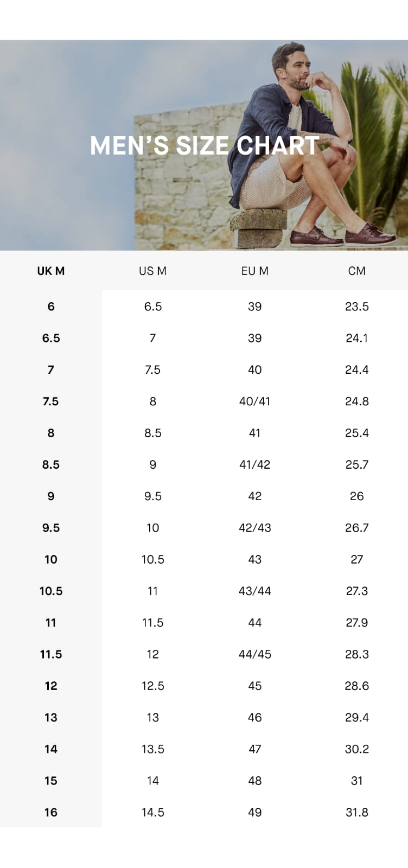This screenshot has height=868, width=408.
Task: Choose UK size 7.5 in first column
Action: tap(51, 401)
